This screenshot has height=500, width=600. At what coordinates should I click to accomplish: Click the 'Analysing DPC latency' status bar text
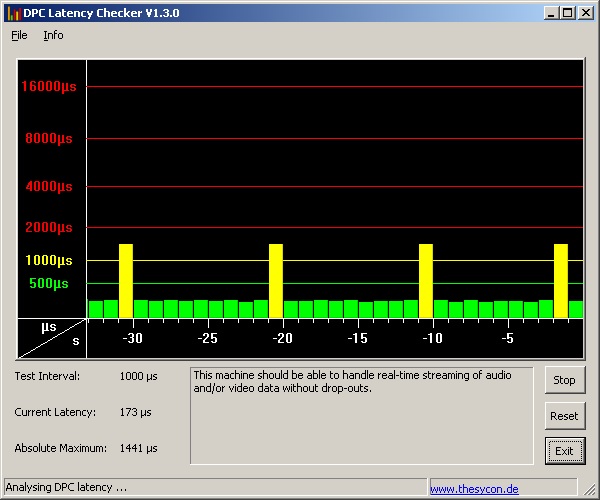[x=67, y=488]
